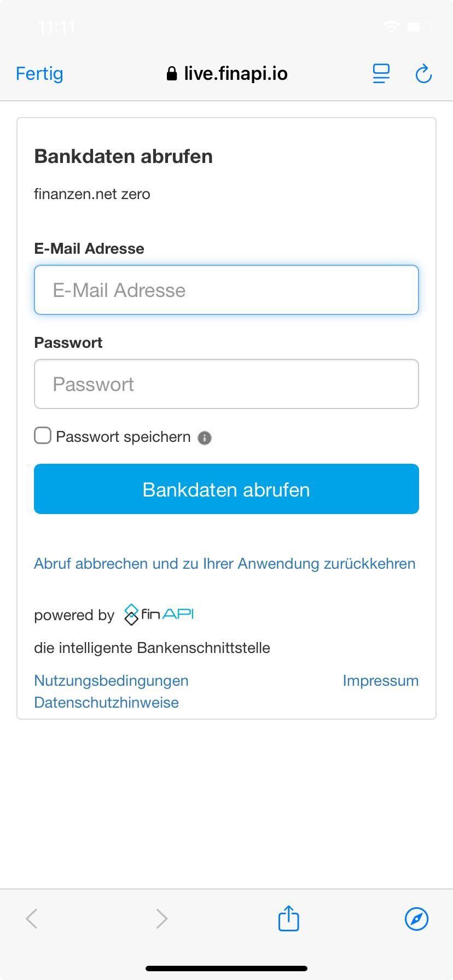Tap Fertig to close the browser
This screenshot has height=980, width=453.
[x=39, y=74]
